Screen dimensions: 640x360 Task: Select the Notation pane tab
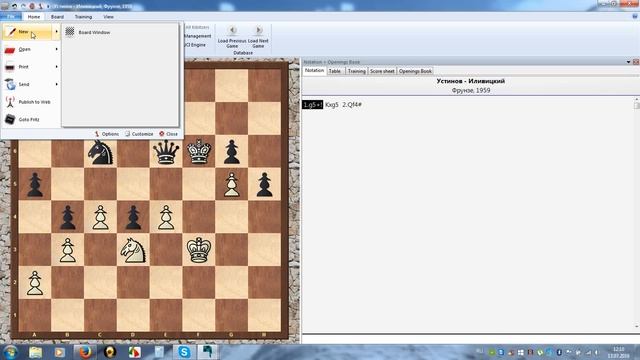314,71
